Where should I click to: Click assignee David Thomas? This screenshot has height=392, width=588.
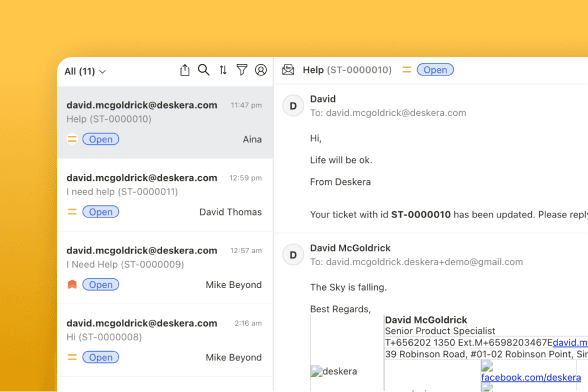(230, 212)
